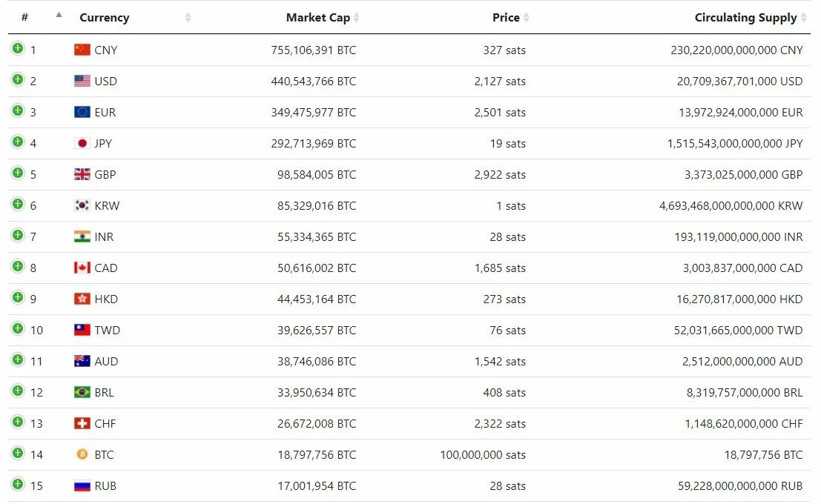Expand row 7 INR details via green plus
The image size is (821, 504).
click(x=18, y=236)
